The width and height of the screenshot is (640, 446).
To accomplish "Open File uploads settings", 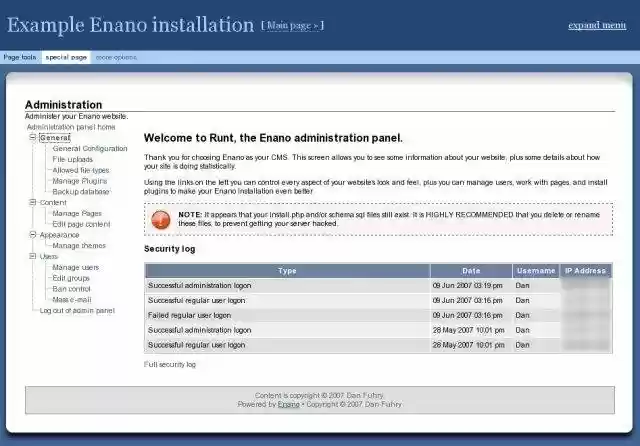I will [x=73, y=160].
